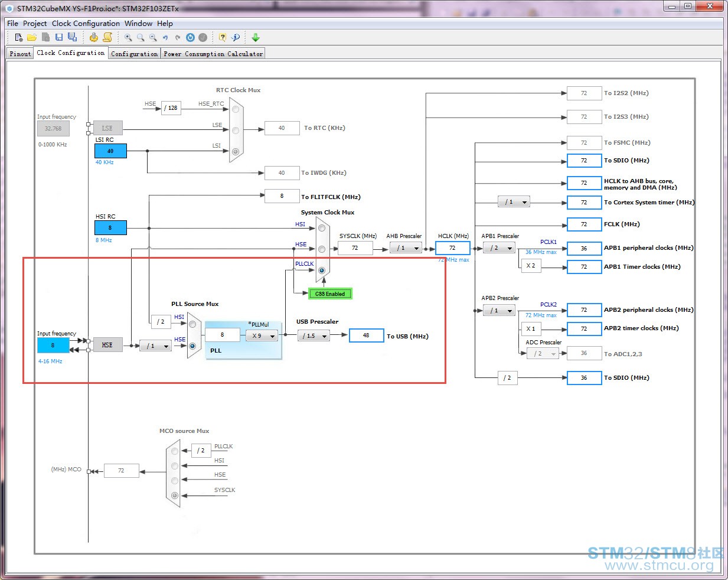The width and height of the screenshot is (728, 580).
Task: Click the MCO output value 72
Action: (x=121, y=471)
